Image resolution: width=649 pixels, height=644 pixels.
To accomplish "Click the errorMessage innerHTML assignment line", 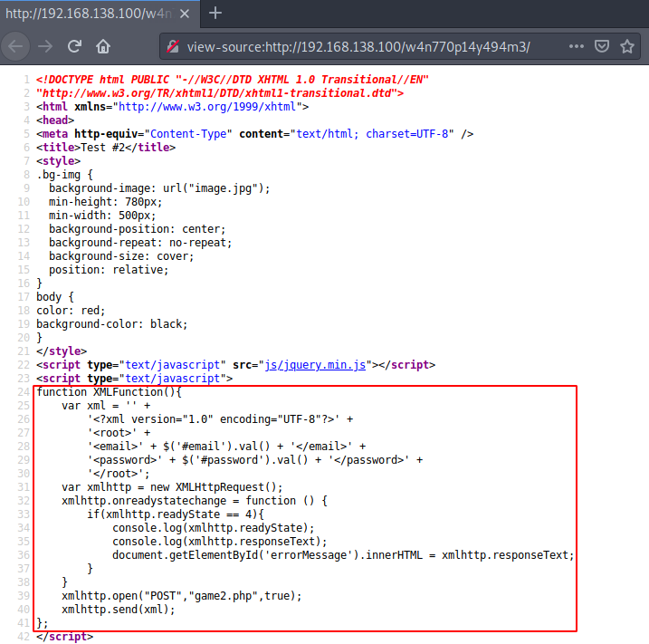I will pos(343,555).
